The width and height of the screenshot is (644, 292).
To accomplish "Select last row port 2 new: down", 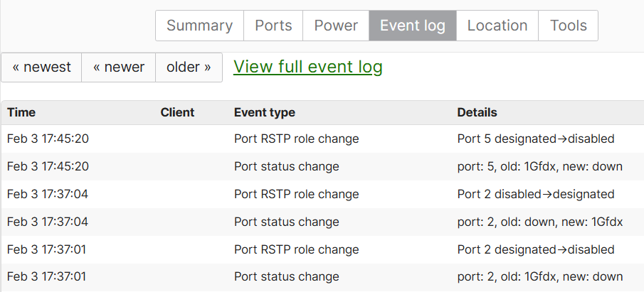I will 322,277.
